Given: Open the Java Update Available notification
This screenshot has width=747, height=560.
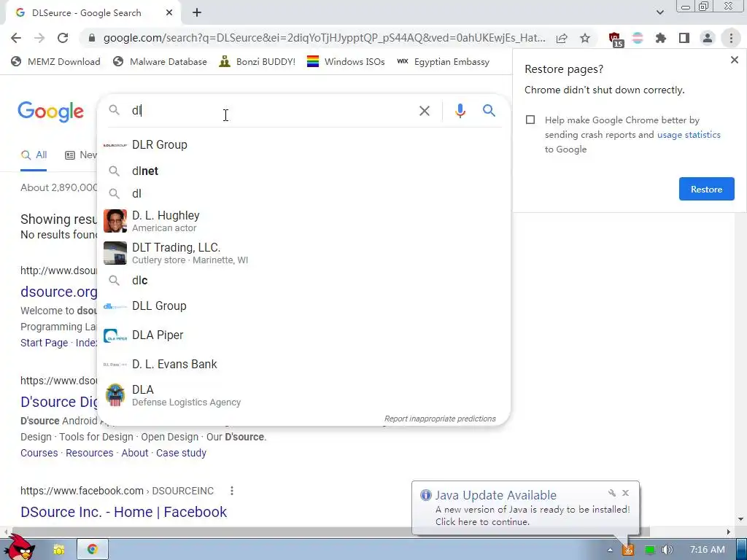Looking at the screenshot, I should 525,508.
